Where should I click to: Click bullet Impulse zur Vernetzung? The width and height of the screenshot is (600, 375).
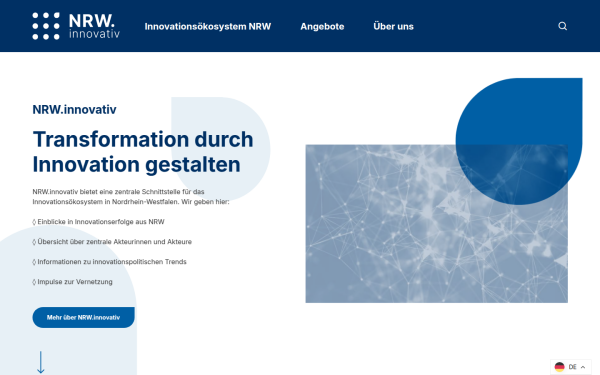(72, 282)
